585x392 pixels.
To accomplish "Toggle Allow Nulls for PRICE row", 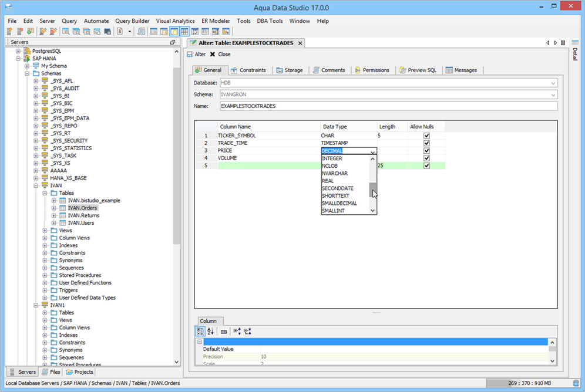I will tap(426, 151).
